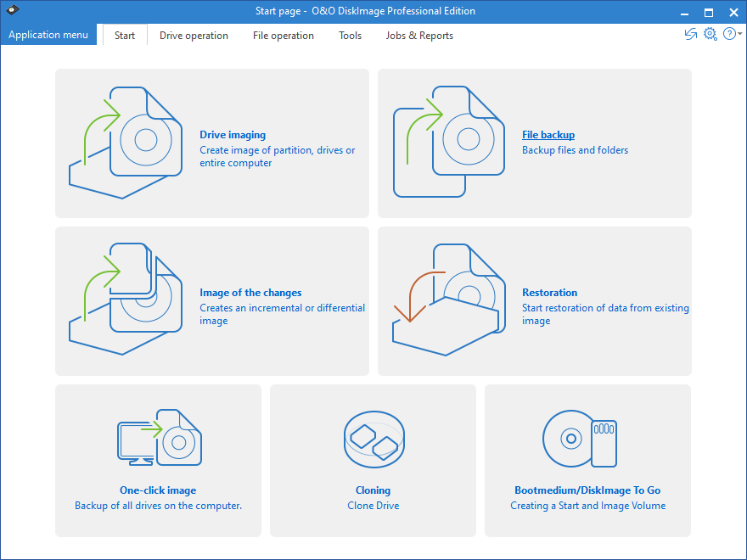Select the Start tab
Image resolution: width=747 pixels, height=560 pixels.
(124, 35)
